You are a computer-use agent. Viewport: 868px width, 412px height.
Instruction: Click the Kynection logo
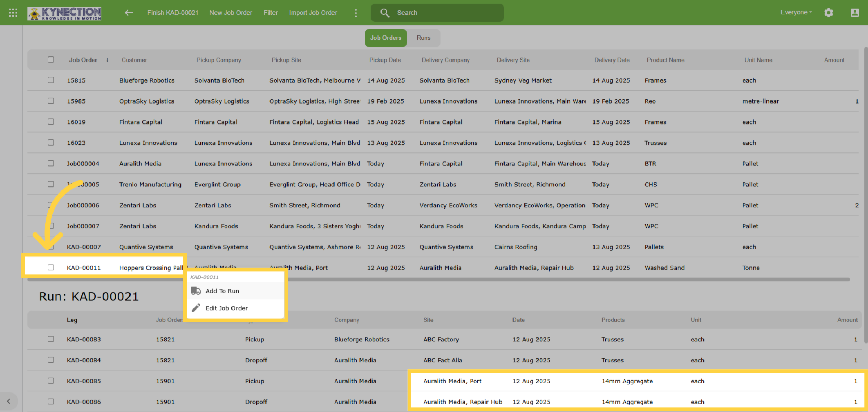[x=65, y=13]
